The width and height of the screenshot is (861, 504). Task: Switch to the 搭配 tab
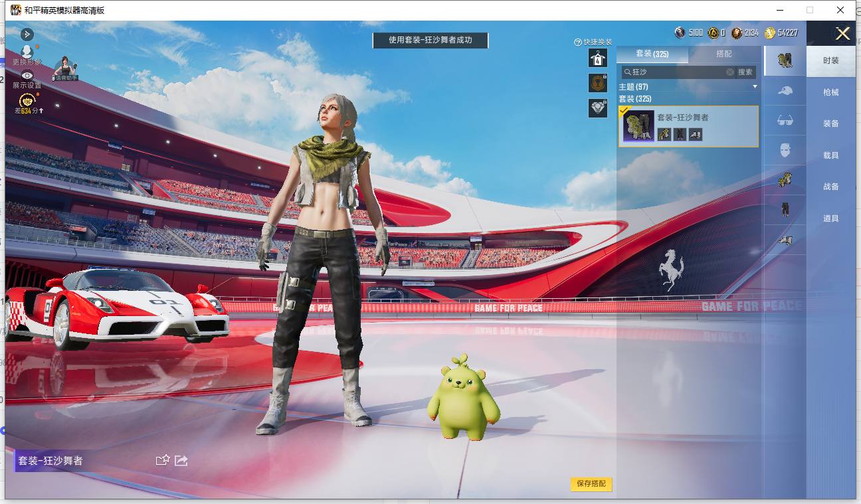(724, 54)
